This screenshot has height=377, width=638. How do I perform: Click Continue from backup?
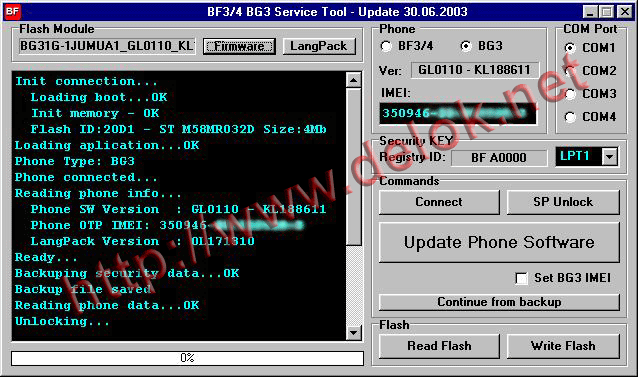coord(499,302)
